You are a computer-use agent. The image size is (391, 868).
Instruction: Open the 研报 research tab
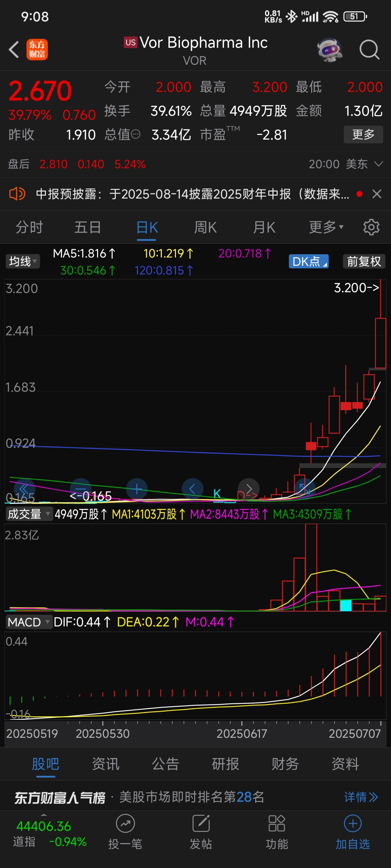[x=225, y=764]
